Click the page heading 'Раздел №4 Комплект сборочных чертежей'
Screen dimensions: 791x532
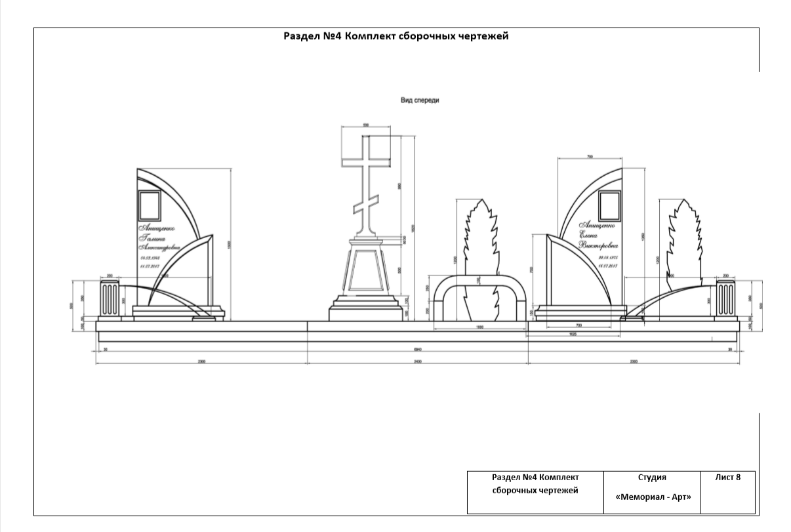point(396,37)
